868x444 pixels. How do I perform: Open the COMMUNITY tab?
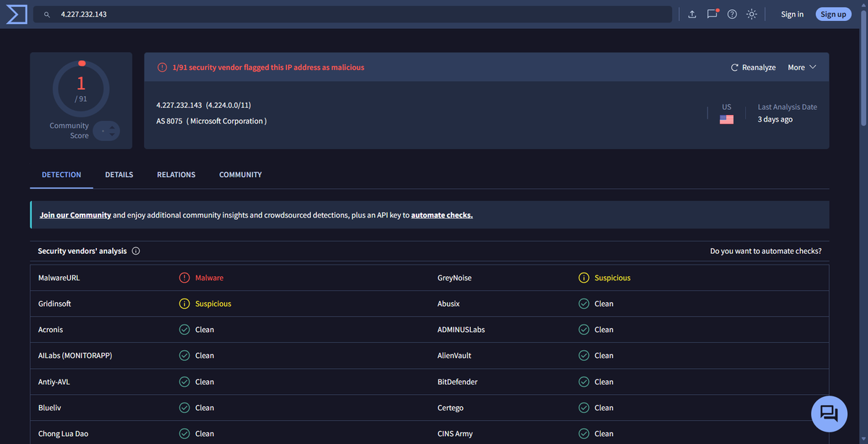click(241, 175)
